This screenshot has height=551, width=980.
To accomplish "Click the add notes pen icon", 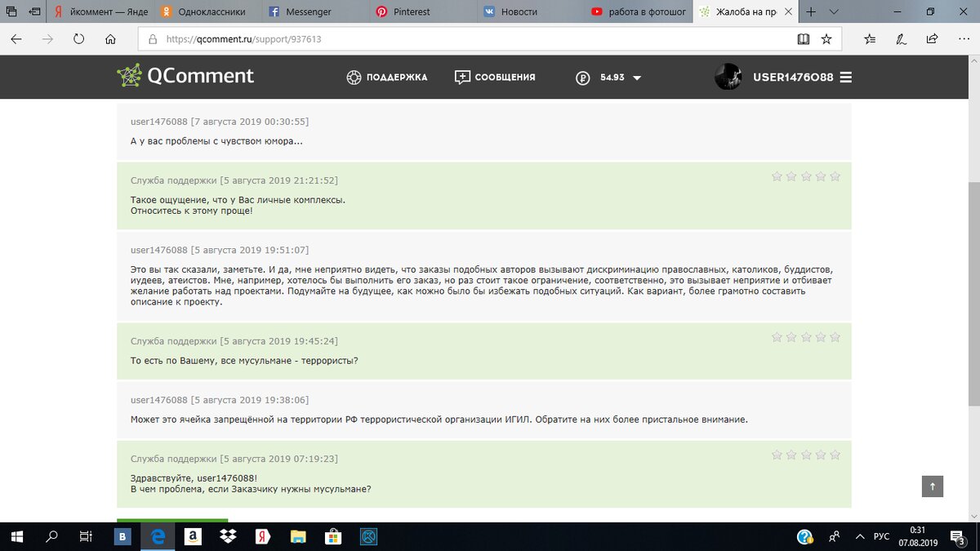I will [x=901, y=38].
